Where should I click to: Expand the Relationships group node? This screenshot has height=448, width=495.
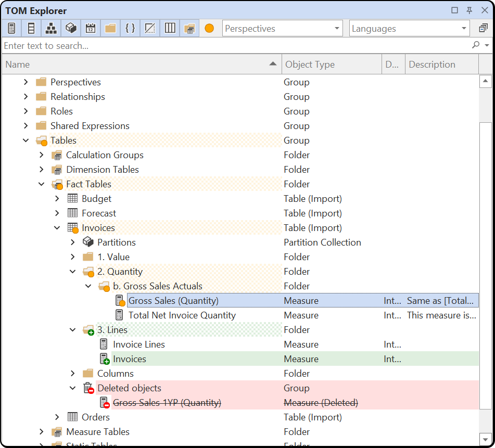[x=26, y=97]
